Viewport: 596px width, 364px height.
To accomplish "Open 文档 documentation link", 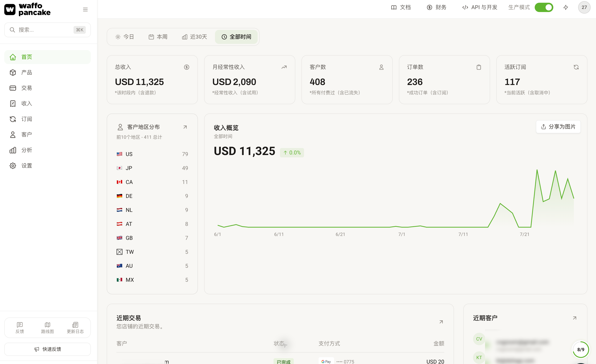I will pyautogui.click(x=401, y=7).
